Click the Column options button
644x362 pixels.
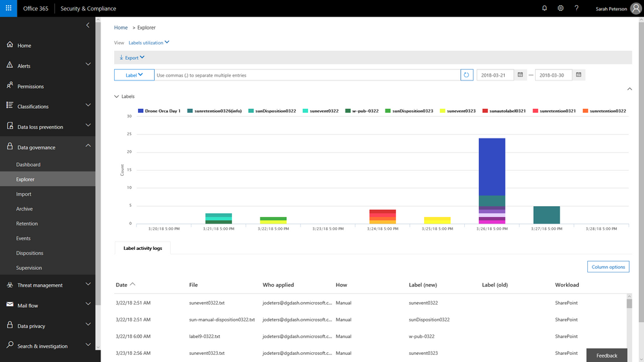coord(609,267)
